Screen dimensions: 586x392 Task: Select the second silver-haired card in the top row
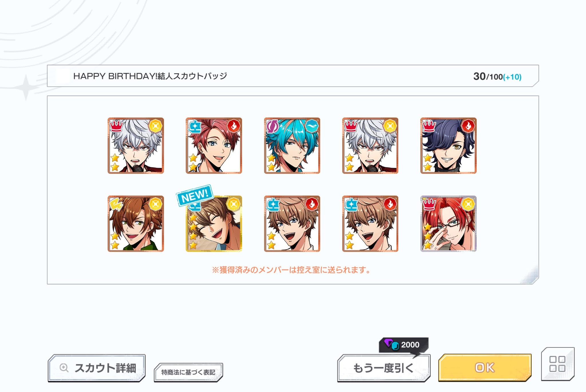point(370,146)
